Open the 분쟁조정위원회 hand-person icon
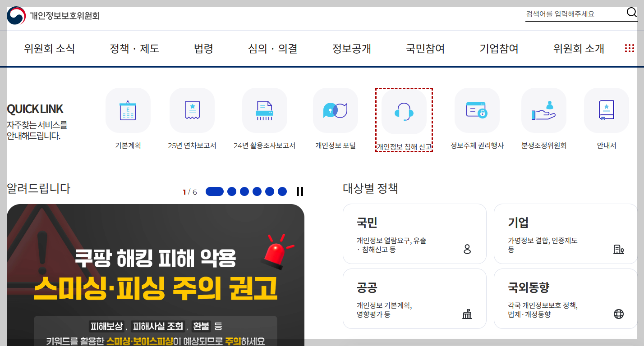644x346 pixels. (544, 110)
